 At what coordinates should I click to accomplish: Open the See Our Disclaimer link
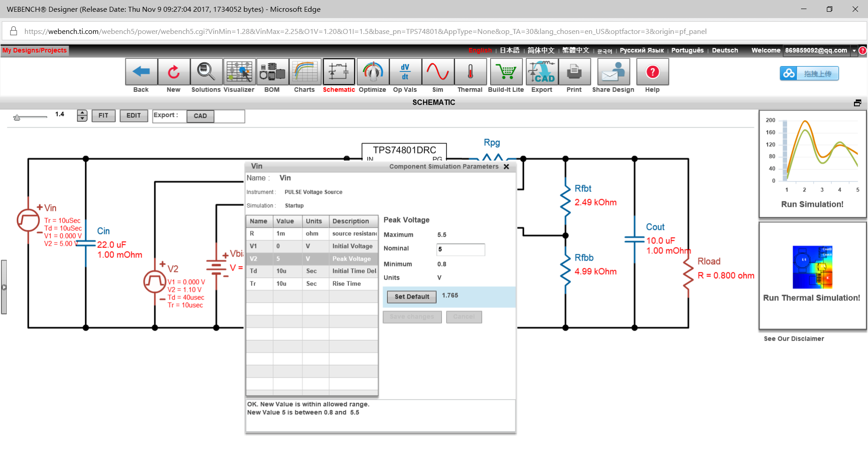click(794, 339)
